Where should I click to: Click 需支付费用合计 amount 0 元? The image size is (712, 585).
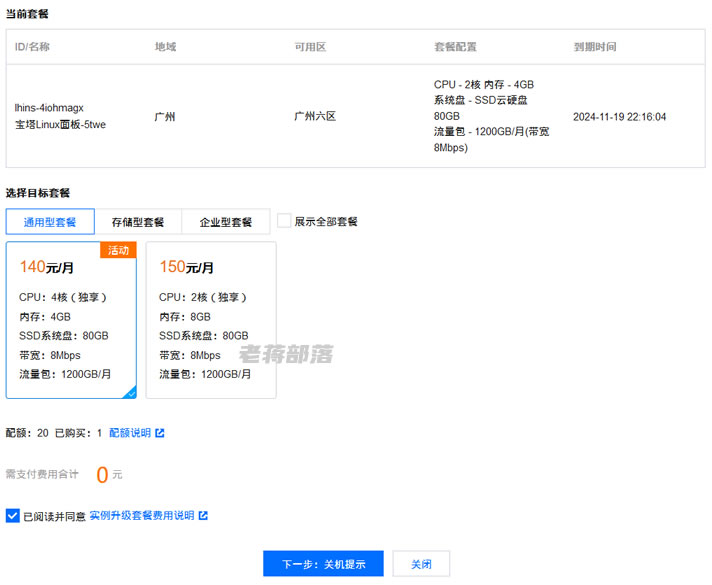tap(109, 475)
